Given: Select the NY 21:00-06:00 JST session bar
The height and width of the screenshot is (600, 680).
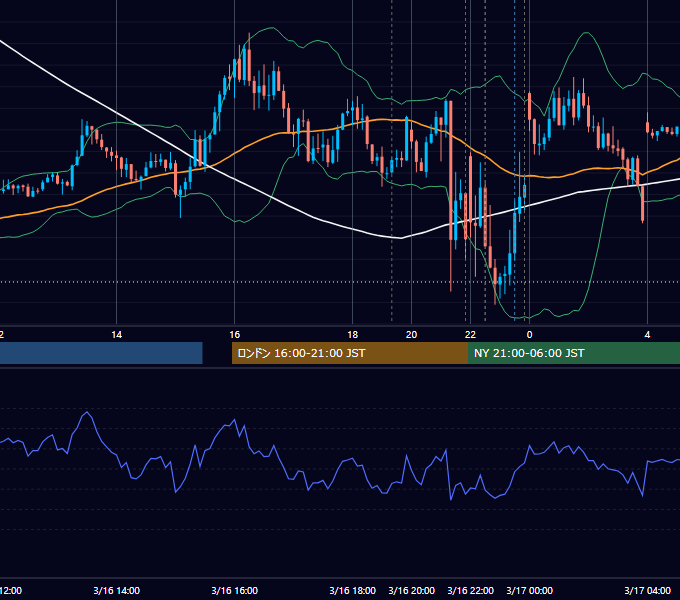Looking at the screenshot, I should 574,353.
